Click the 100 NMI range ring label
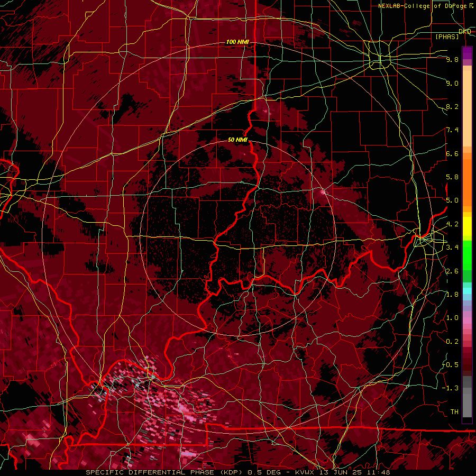Viewport: 476px width, 476px height. pyautogui.click(x=237, y=42)
